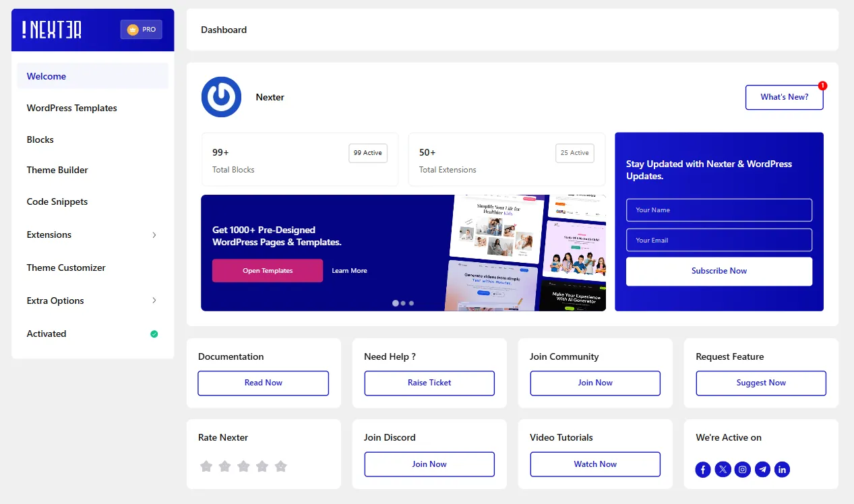
Task: Click the Facebook icon under We're Active on
Action: point(702,469)
